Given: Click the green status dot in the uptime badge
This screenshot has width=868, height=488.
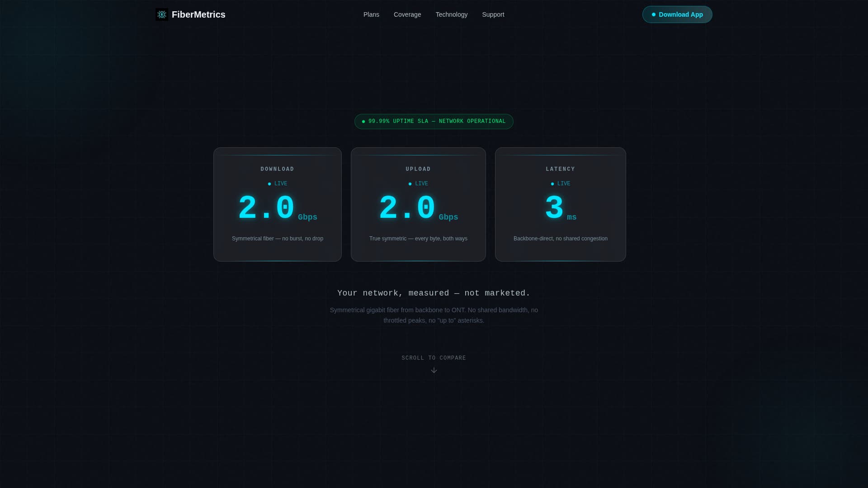Looking at the screenshot, I should 363,121.
